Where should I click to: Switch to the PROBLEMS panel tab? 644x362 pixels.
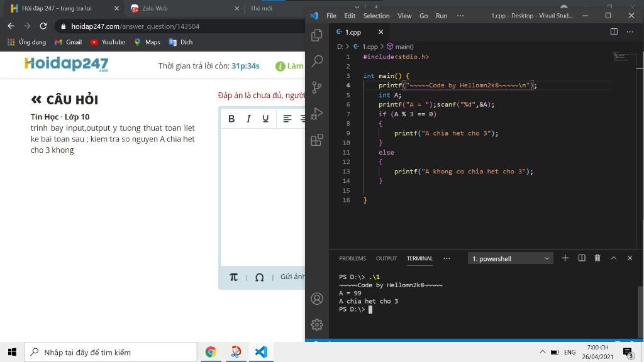point(352,258)
